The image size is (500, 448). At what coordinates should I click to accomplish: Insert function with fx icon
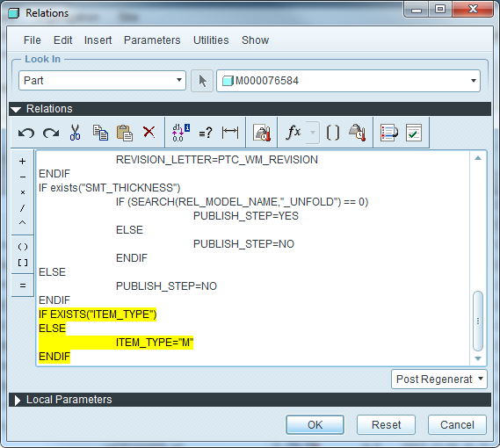tap(293, 132)
